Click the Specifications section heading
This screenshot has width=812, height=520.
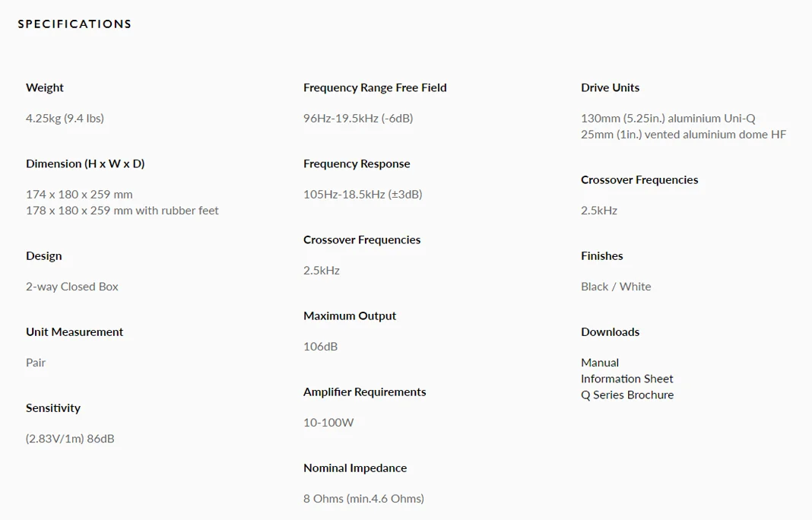75,24
